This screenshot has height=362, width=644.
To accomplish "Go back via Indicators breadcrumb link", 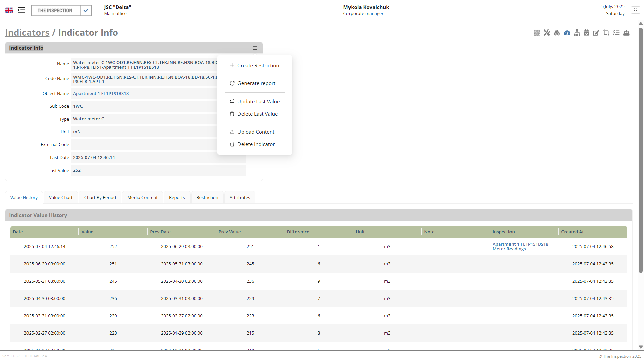I will [27, 33].
